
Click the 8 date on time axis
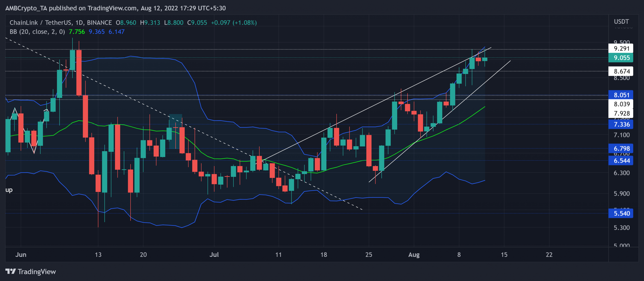tap(459, 255)
